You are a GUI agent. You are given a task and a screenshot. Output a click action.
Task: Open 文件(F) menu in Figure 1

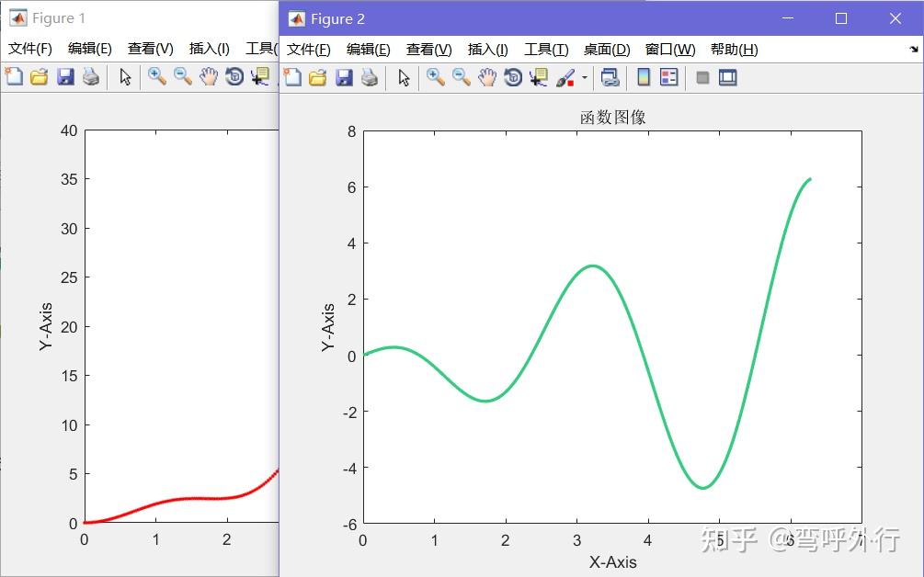[29, 49]
